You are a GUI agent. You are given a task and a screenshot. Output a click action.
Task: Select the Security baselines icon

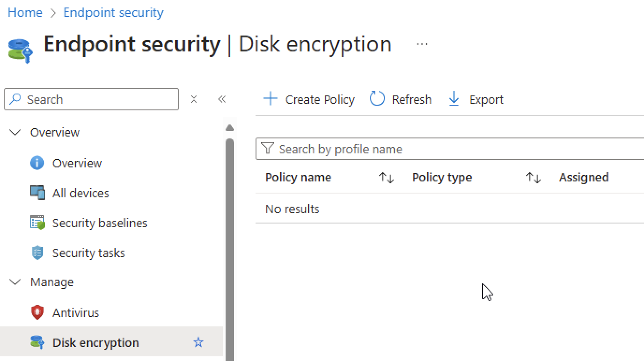[37, 223]
